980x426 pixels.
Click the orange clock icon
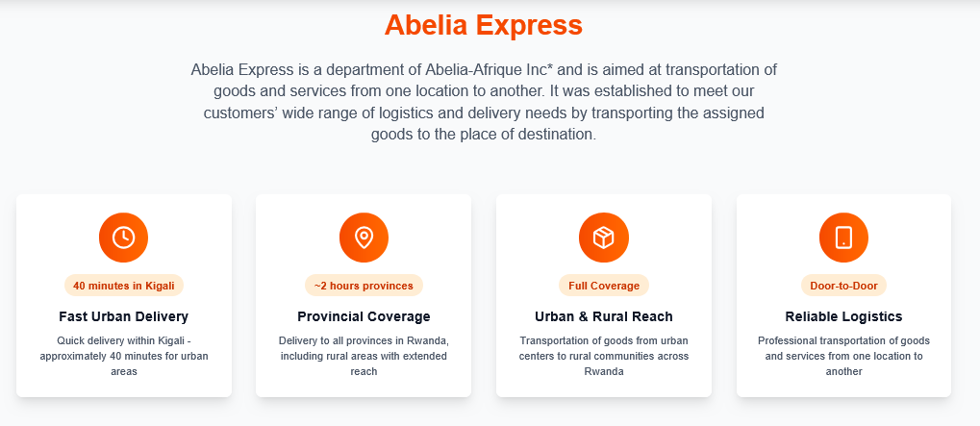click(123, 238)
